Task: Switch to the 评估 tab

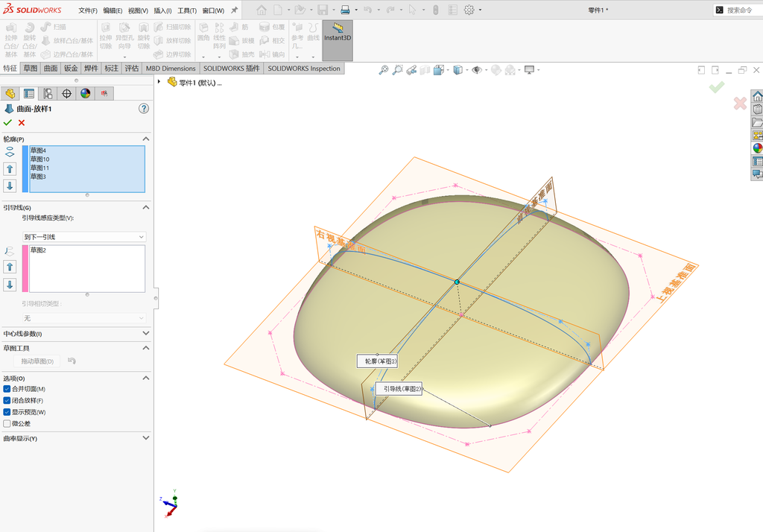Action: pos(131,68)
